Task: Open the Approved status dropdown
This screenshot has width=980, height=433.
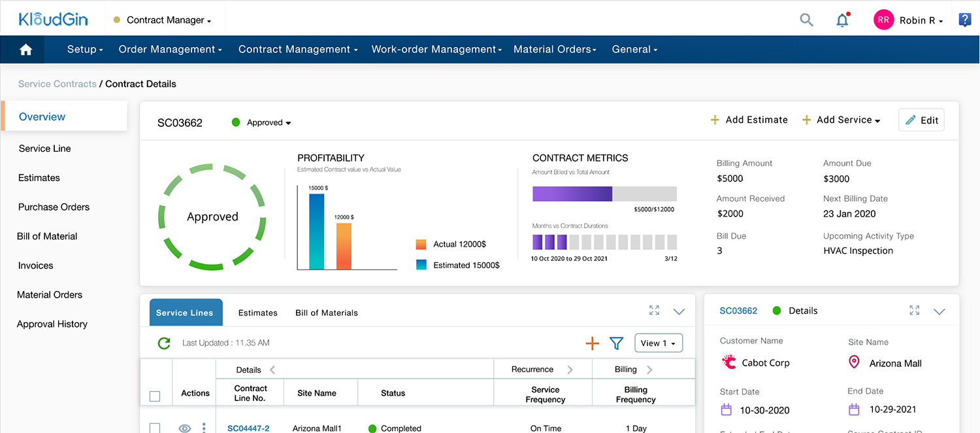Action: [x=269, y=123]
